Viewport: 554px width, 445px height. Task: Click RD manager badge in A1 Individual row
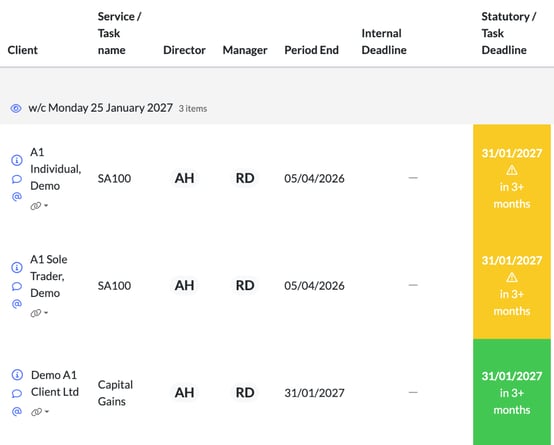[245, 178]
